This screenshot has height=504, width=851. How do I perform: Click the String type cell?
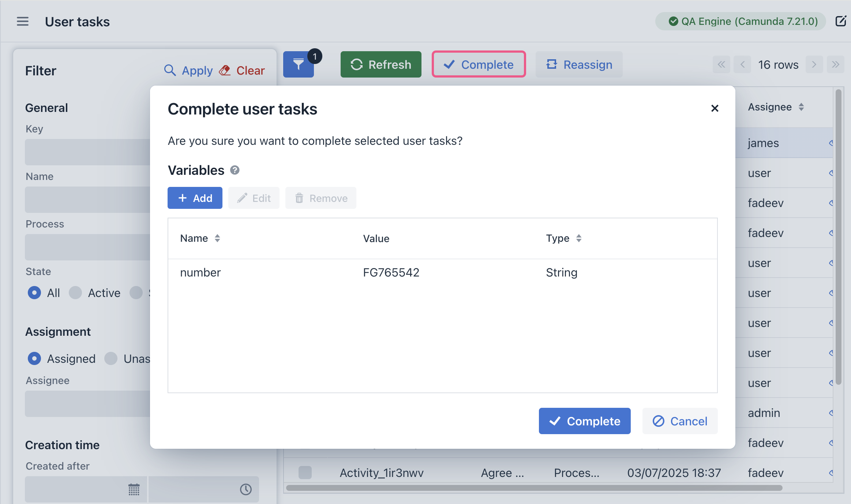point(562,272)
